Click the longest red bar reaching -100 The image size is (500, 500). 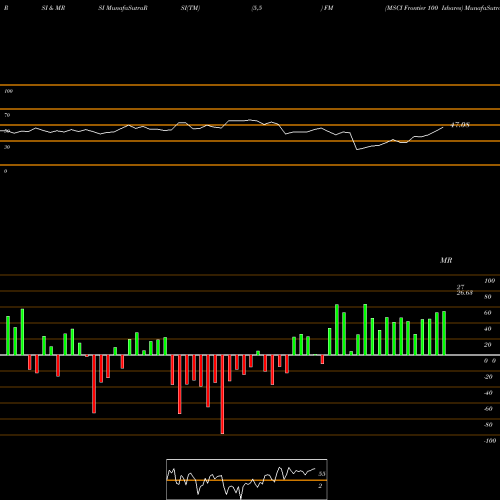point(222,394)
